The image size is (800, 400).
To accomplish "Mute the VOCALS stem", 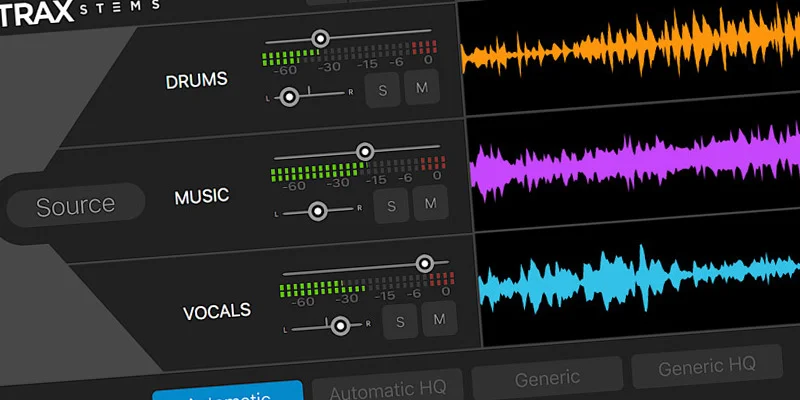I will tap(439, 319).
